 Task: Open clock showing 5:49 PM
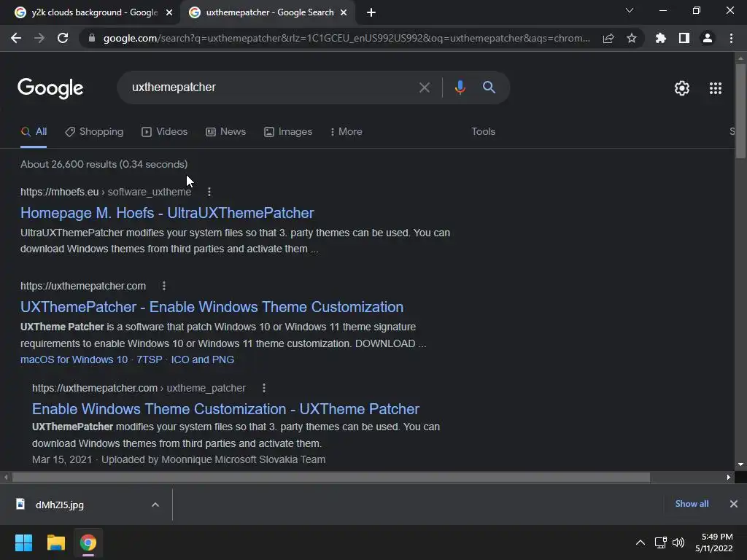(713, 542)
